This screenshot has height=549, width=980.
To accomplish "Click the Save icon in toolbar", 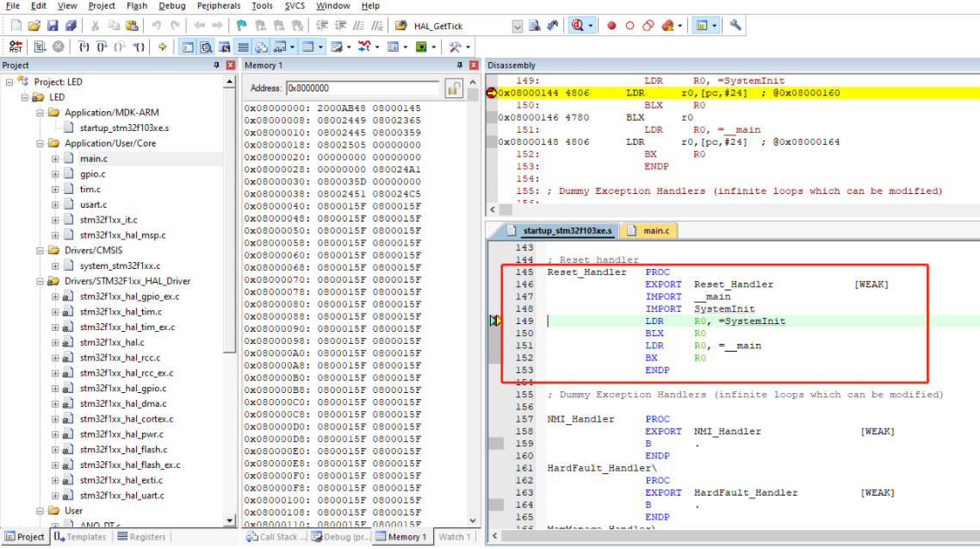I will pyautogui.click(x=53, y=26).
